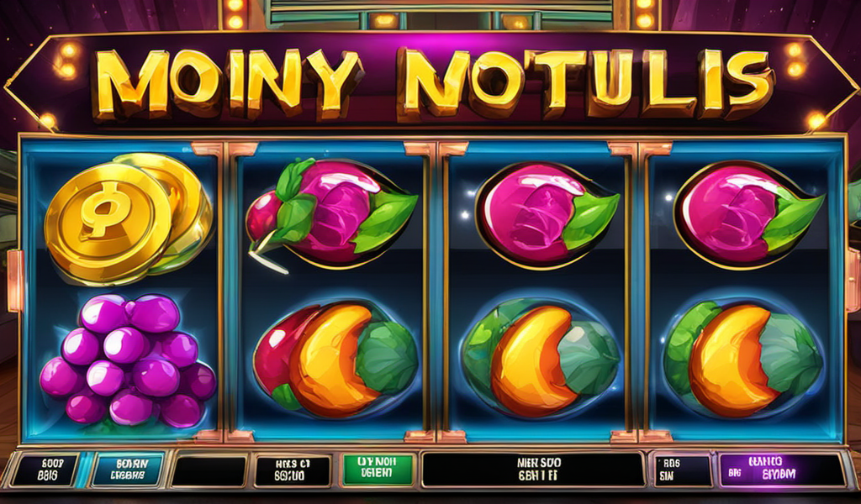Click the teal button in the bottom bar

click(x=128, y=470)
